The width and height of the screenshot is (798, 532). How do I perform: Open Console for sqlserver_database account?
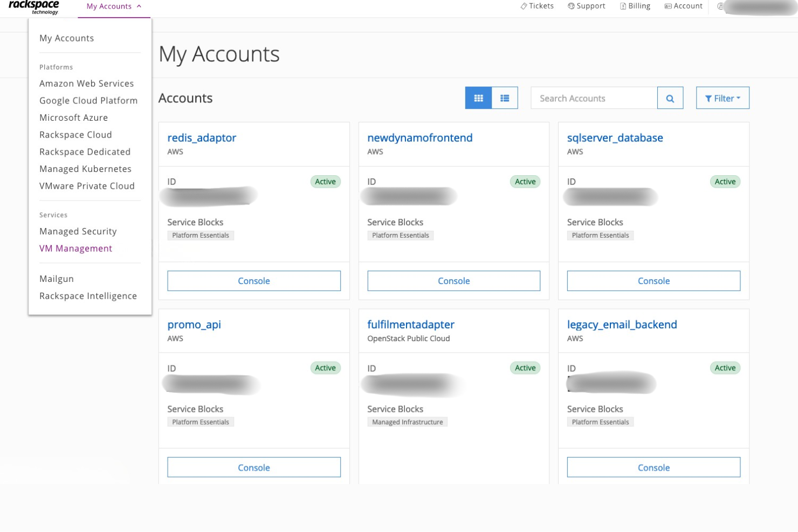pyautogui.click(x=653, y=281)
